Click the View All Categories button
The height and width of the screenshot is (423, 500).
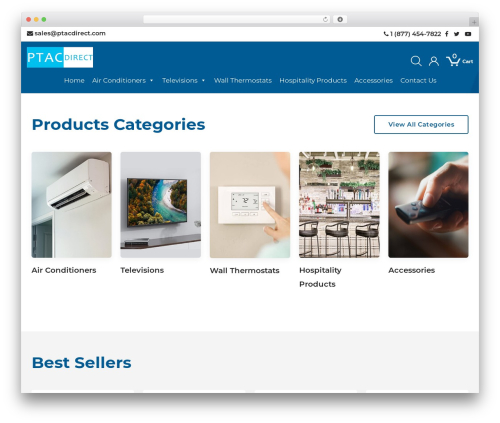click(x=421, y=124)
